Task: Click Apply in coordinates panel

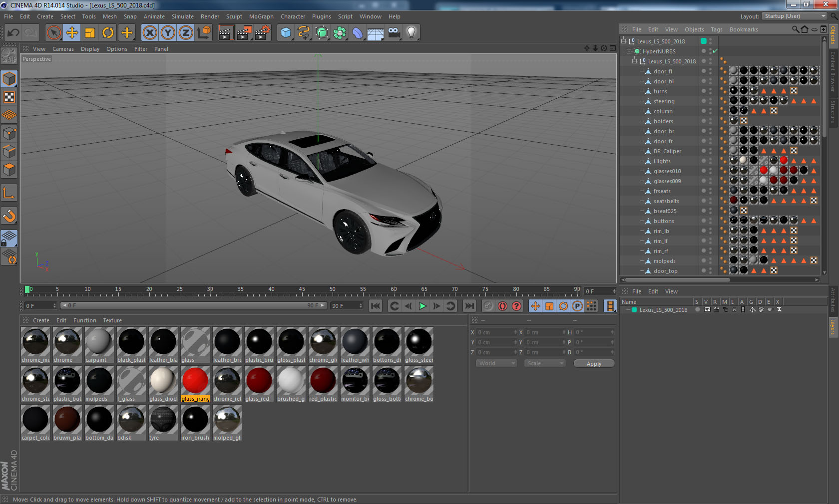Action: click(x=594, y=364)
